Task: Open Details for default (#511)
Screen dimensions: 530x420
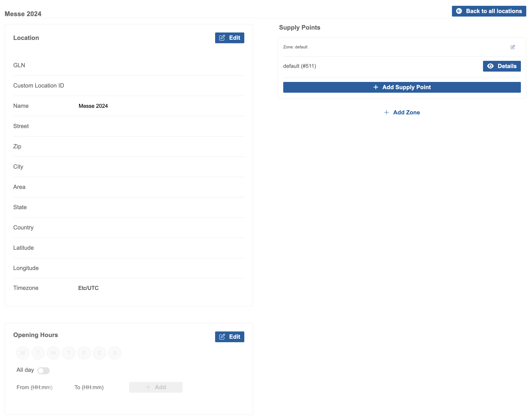Action: pyautogui.click(x=502, y=66)
